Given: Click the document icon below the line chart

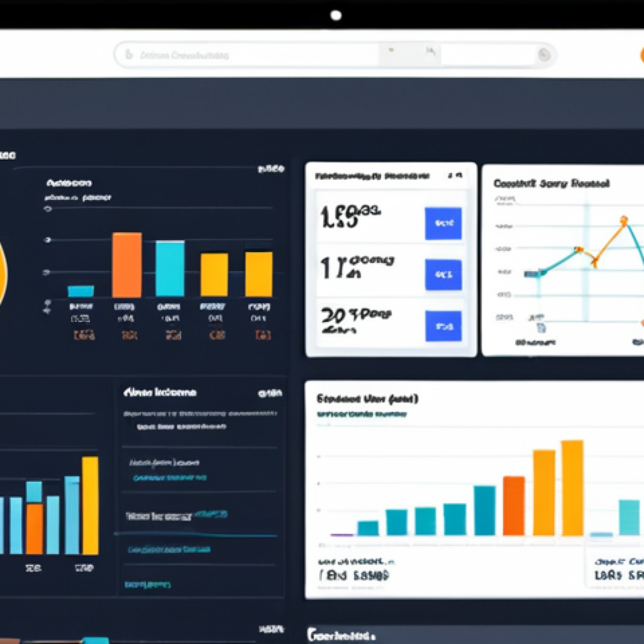Looking at the screenshot, I should click(x=541, y=328).
